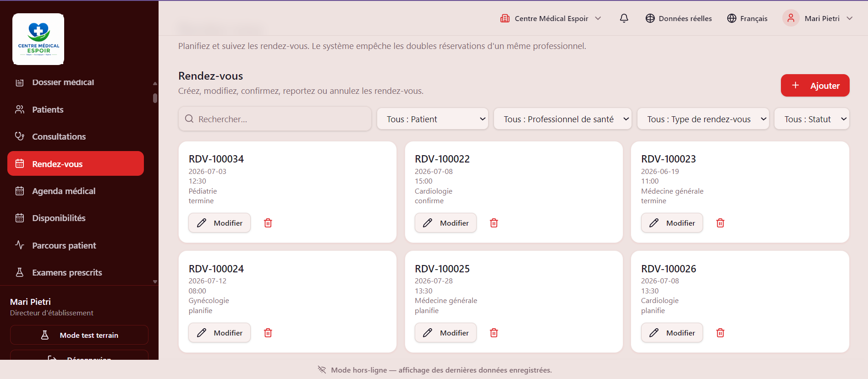The image size is (868, 379).
Task: Click the Rendez-vous section heading
Action: click(211, 76)
